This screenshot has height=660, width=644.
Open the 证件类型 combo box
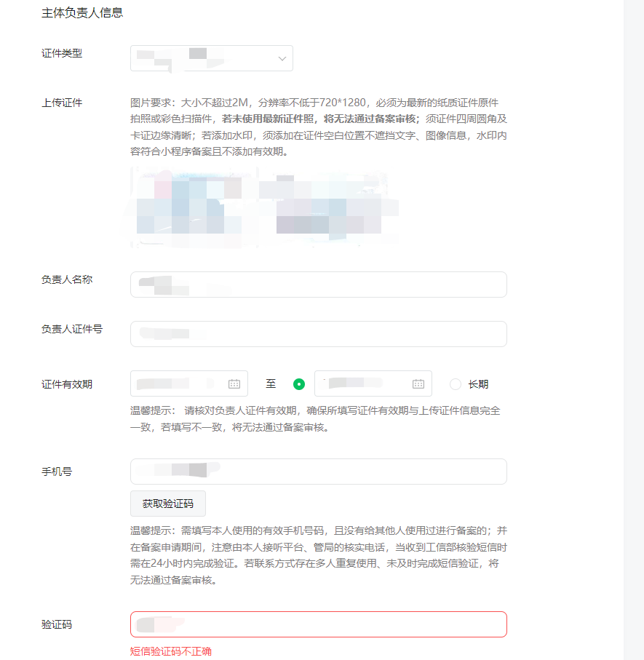pyautogui.click(x=211, y=58)
